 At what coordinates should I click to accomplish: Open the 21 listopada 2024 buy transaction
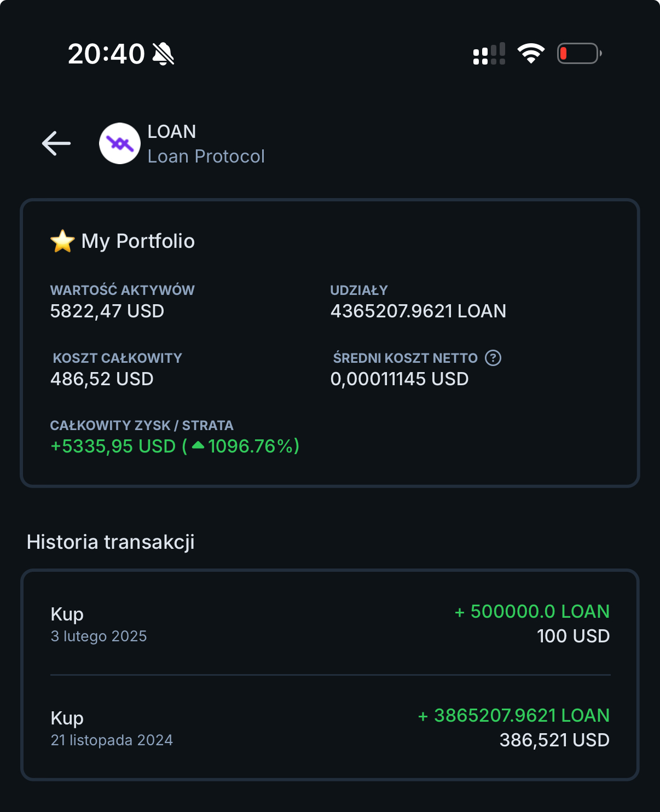point(330,727)
